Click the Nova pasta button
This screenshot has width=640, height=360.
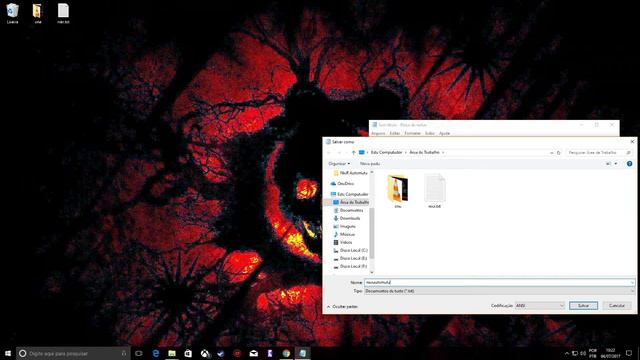click(370, 164)
